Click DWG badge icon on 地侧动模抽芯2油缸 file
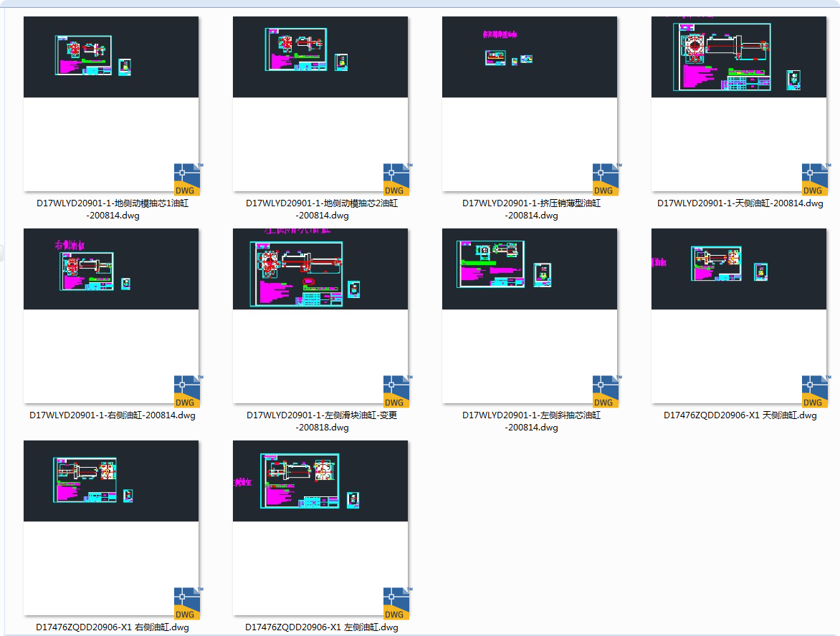This screenshot has height=636, width=840. tap(396, 180)
